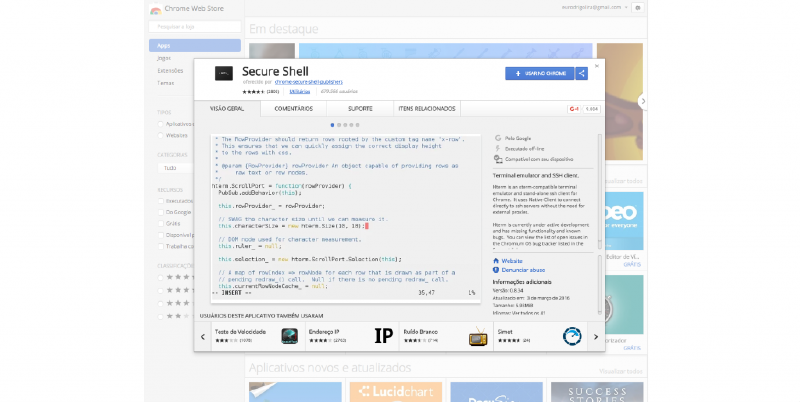Open the Itens Relacionados tab
The width and height of the screenshot is (800, 402).
pos(426,107)
